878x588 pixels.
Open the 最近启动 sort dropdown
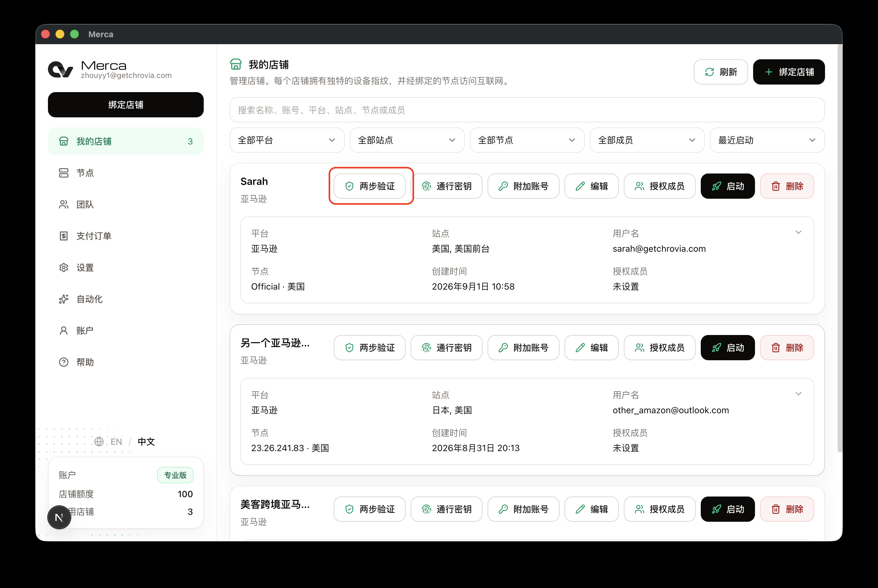tap(767, 140)
